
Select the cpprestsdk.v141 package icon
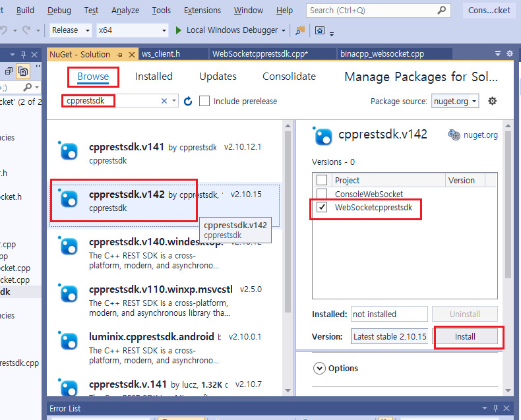click(69, 151)
